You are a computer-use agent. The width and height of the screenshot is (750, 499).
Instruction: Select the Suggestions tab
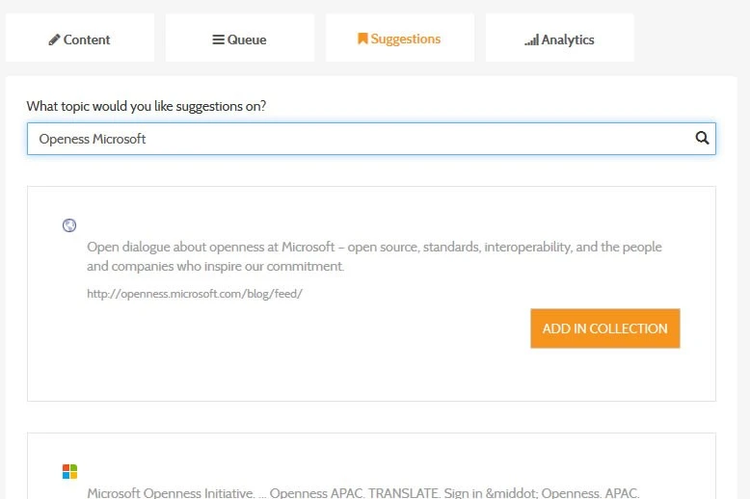click(400, 39)
